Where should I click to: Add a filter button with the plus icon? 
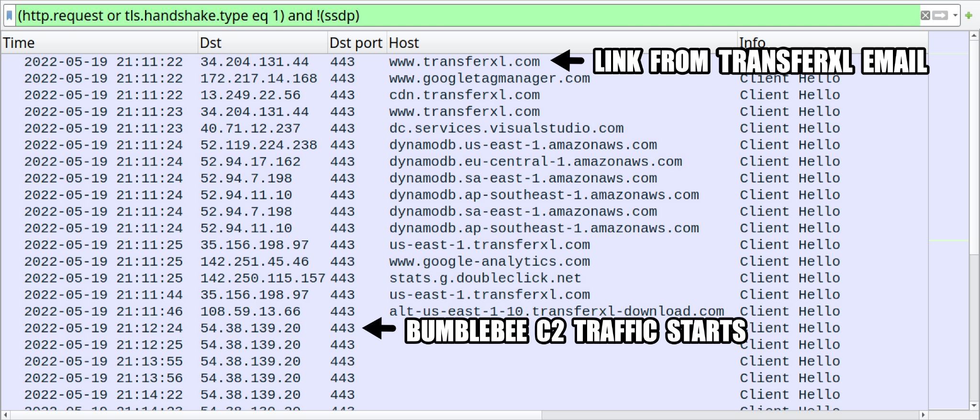tap(969, 15)
